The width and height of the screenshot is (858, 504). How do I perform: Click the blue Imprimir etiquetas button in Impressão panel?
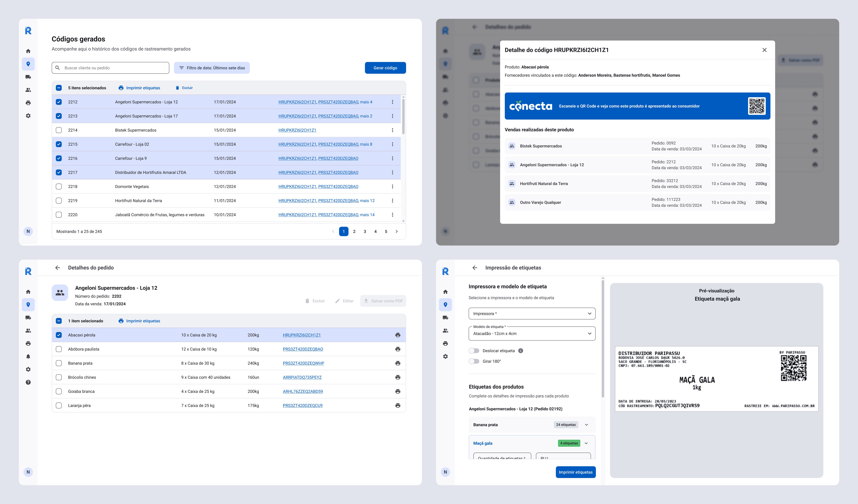[x=576, y=472]
